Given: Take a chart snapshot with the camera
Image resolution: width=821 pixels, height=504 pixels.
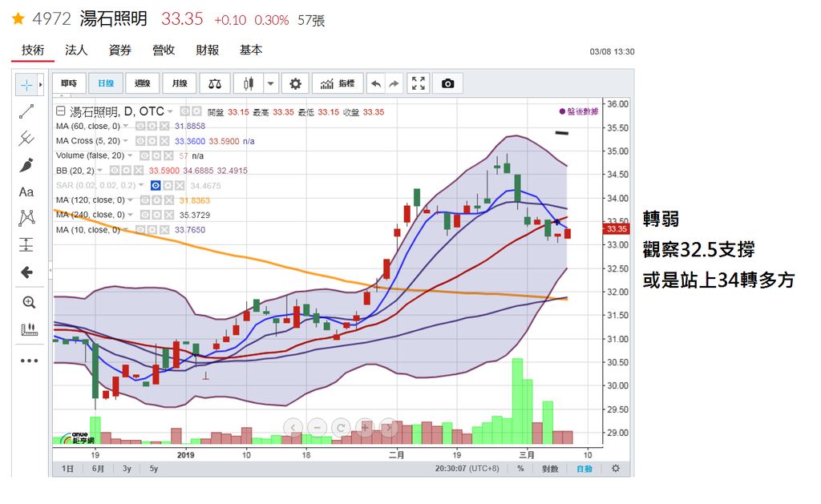Looking at the screenshot, I should (448, 83).
